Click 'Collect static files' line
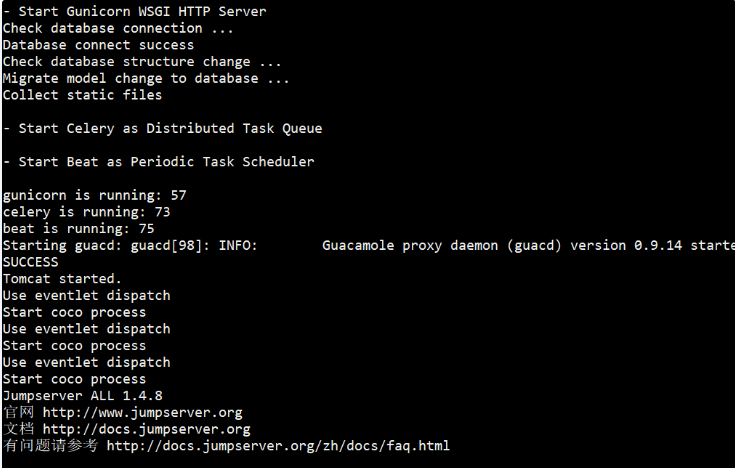This screenshot has height=468, width=735. point(82,95)
